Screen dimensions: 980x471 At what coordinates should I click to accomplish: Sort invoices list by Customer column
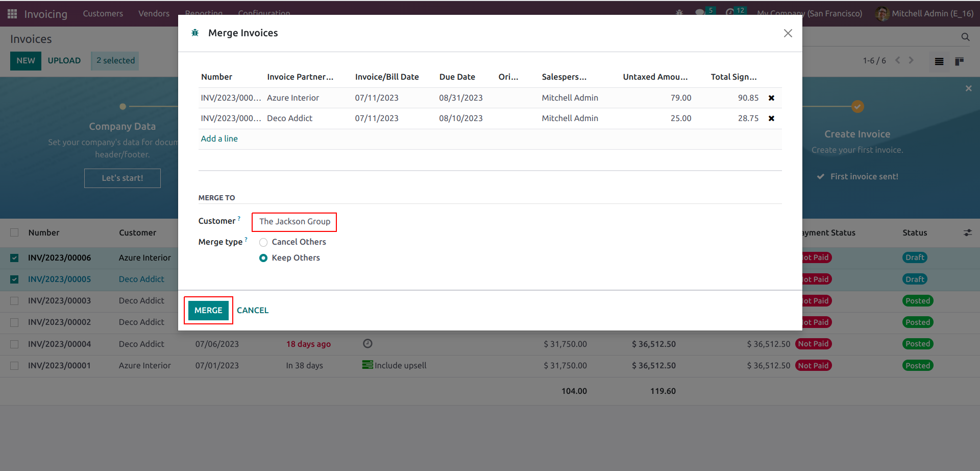point(138,233)
